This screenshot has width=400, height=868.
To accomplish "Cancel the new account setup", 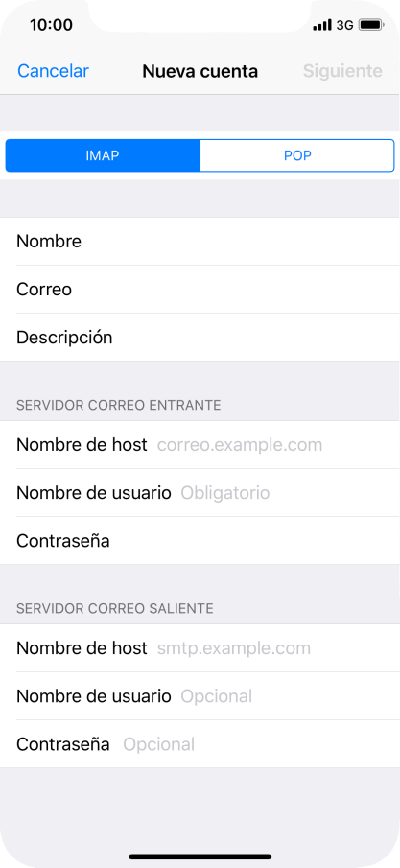I will pos(53,71).
